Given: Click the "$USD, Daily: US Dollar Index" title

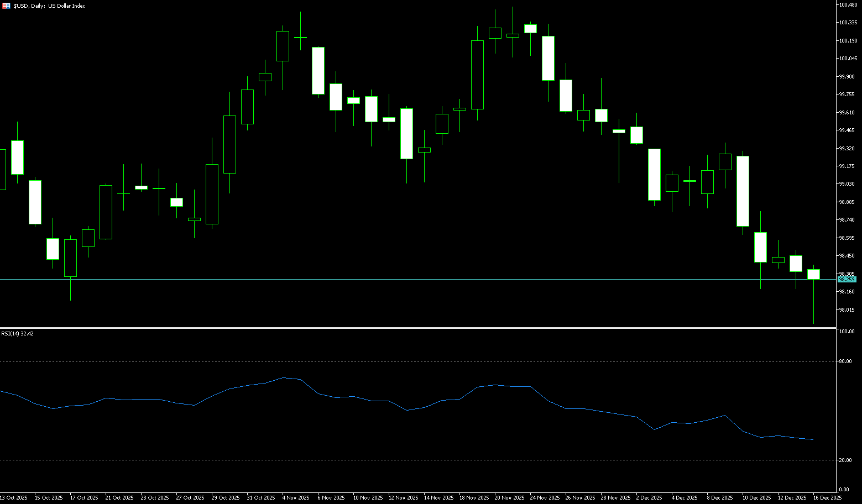Looking at the screenshot, I should 49,6.
